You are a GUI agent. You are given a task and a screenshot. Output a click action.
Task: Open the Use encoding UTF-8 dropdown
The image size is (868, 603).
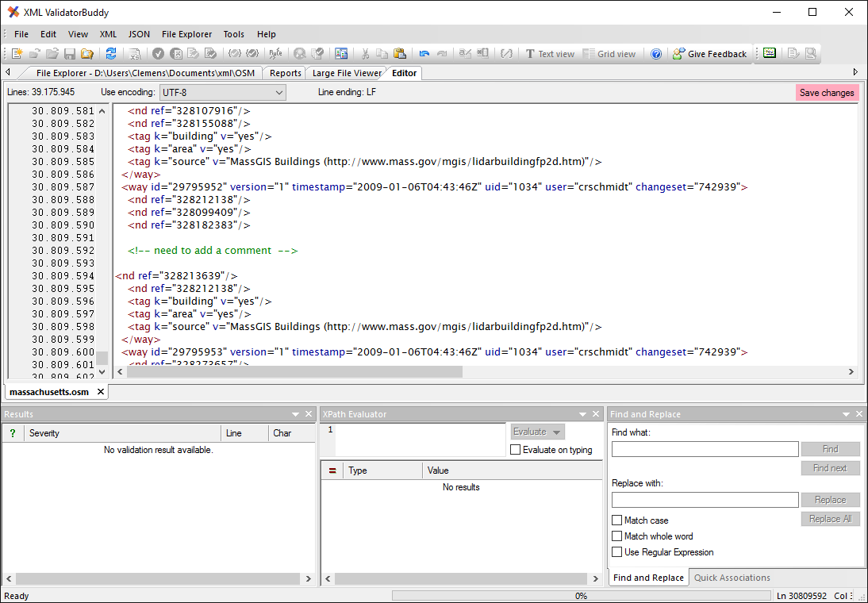click(223, 93)
